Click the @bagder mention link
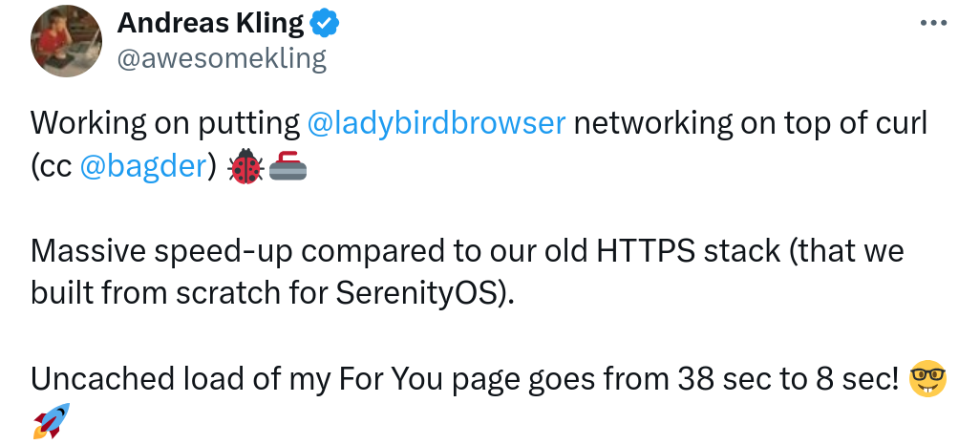 (144, 166)
